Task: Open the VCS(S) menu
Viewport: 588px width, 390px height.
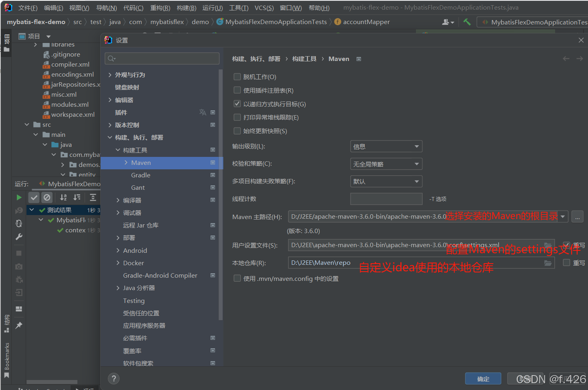Action: coord(264,8)
